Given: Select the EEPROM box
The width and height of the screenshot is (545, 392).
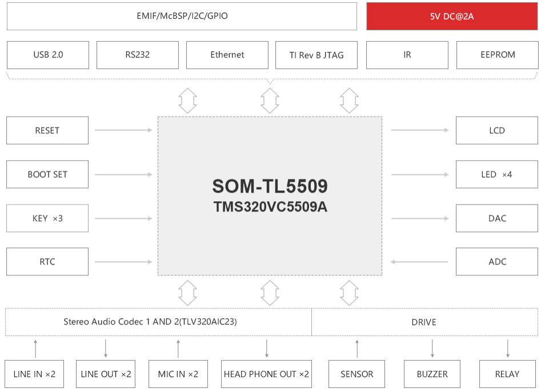Looking at the screenshot, I should click(498, 55).
